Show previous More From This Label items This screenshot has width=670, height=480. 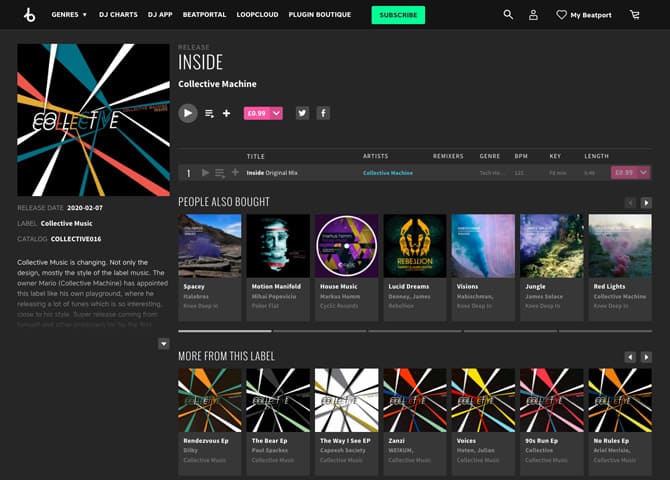click(630, 357)
